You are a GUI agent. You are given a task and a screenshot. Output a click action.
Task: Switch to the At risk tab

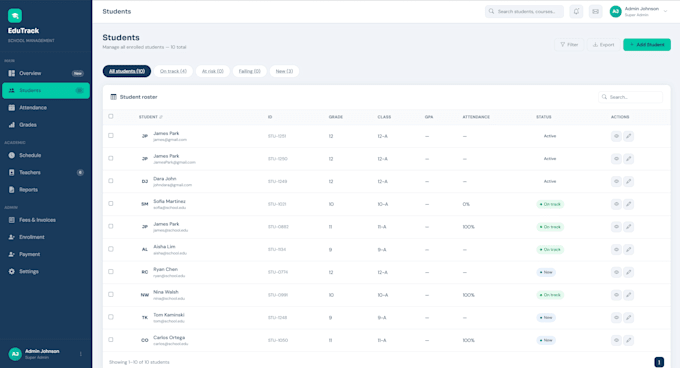[x=212, y=71]
